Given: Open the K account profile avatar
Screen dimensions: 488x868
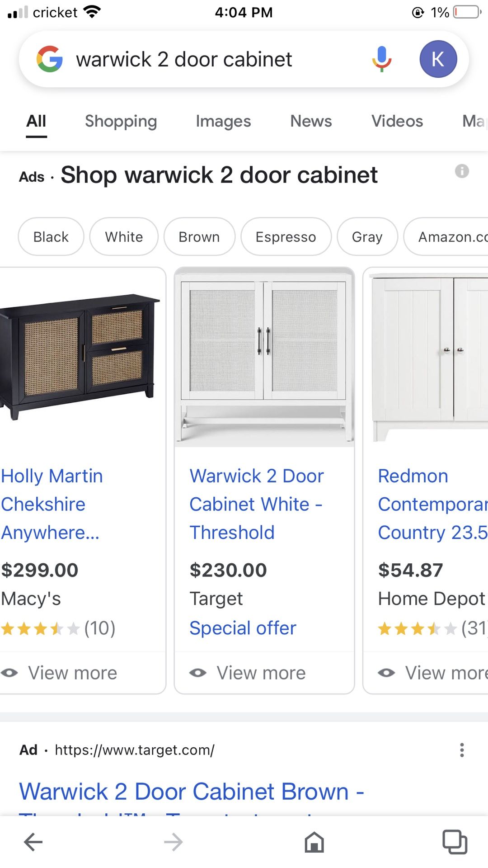Looking at the screenshot, I should click(x=438, y=59).
